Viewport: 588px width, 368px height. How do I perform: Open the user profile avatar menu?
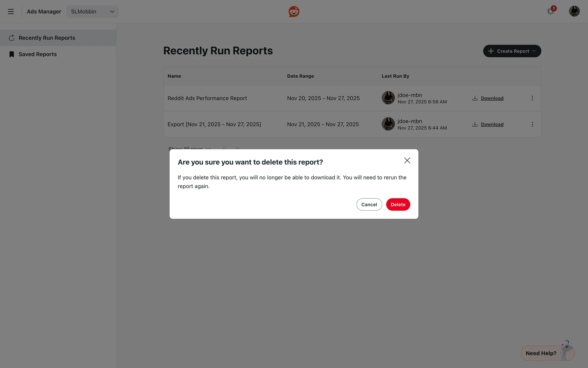point(574,11)
